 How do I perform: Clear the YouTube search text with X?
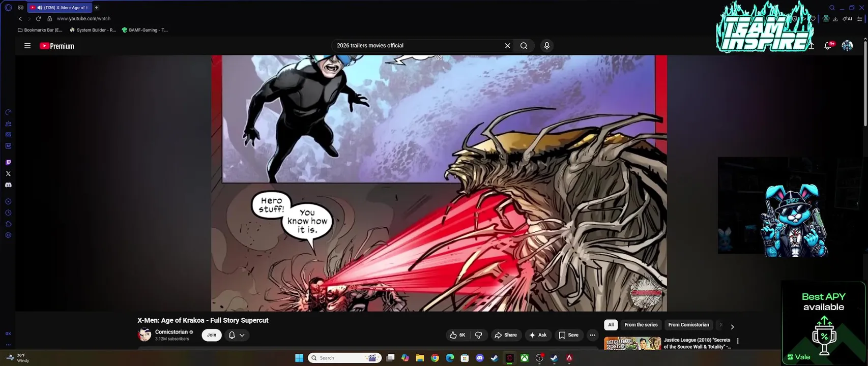coord(507,46)
